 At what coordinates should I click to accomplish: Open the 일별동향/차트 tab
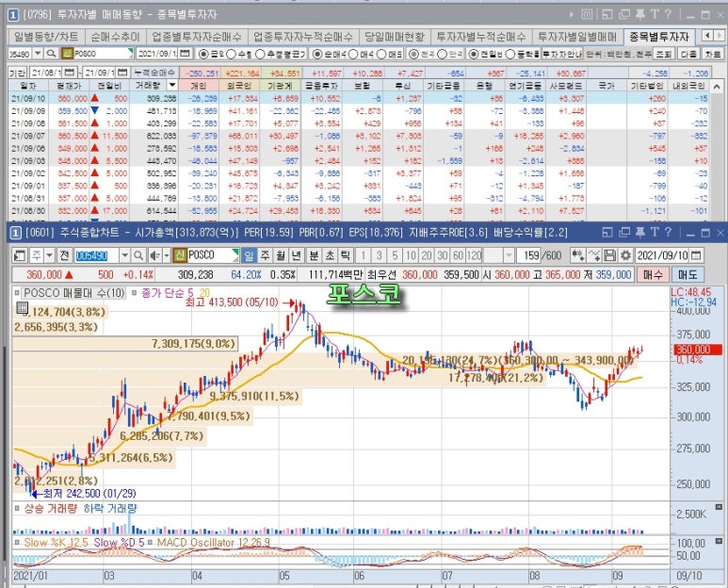click(46, 36)
